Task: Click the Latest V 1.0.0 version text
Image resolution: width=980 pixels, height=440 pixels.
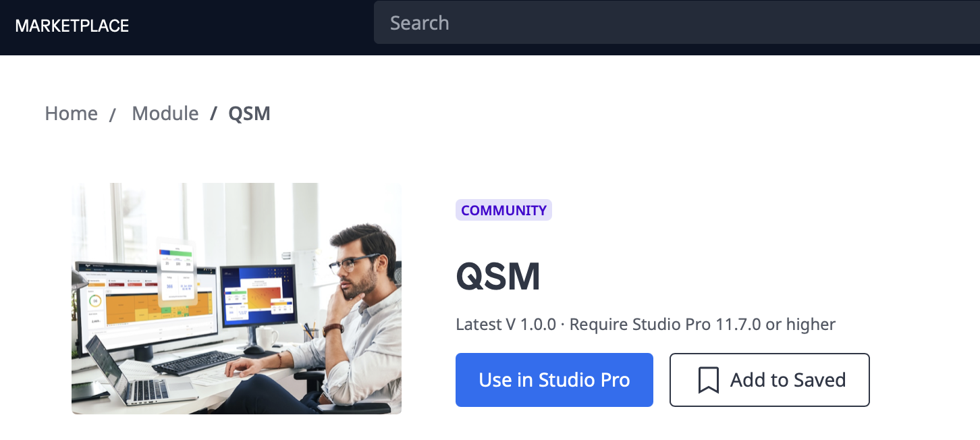Action: pyautogui.click(x=506, y=325)
